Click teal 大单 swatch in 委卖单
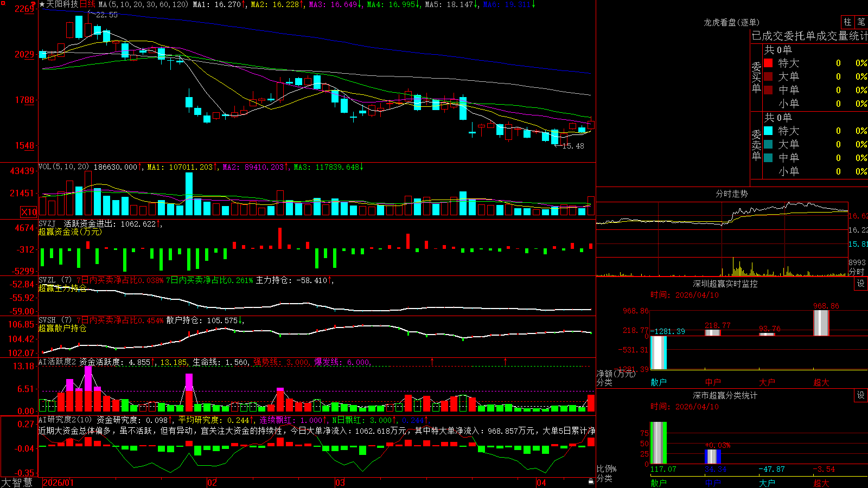 pos(768,144)
